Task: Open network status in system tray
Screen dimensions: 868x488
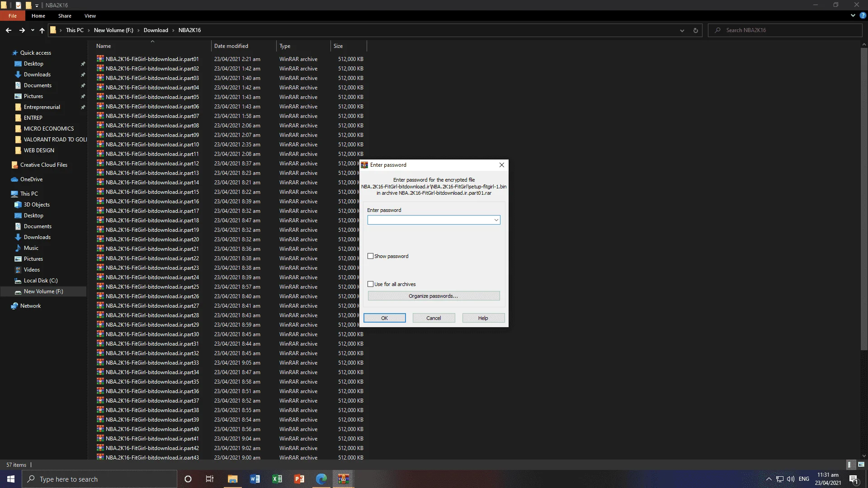Action: pos(780,479)
